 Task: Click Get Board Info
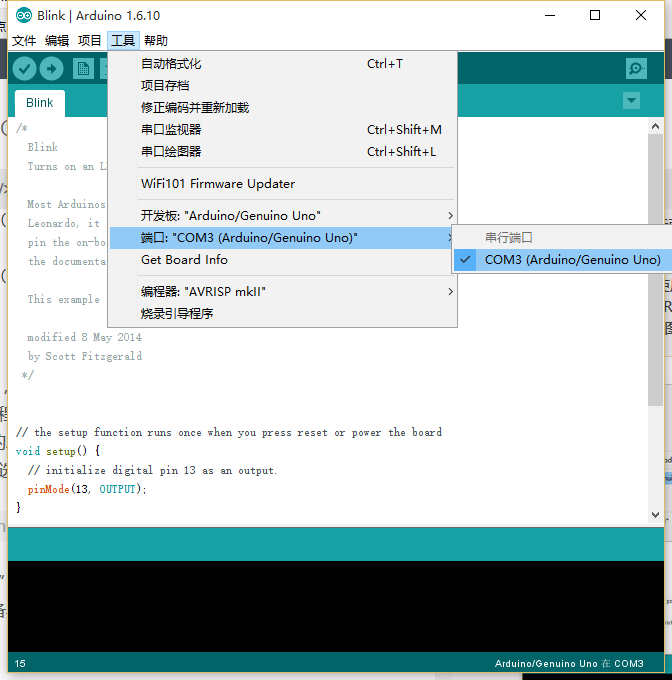pyautogui.click(x=282, y=260)
